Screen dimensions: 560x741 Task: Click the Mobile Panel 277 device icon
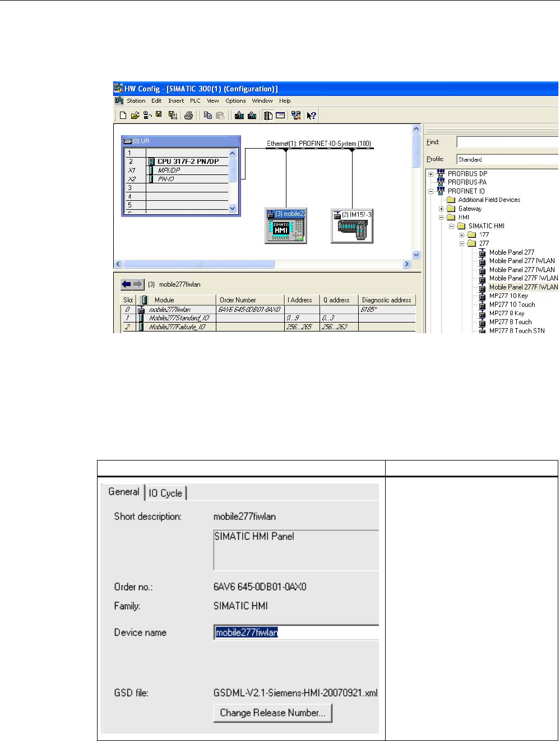(483, 252)
